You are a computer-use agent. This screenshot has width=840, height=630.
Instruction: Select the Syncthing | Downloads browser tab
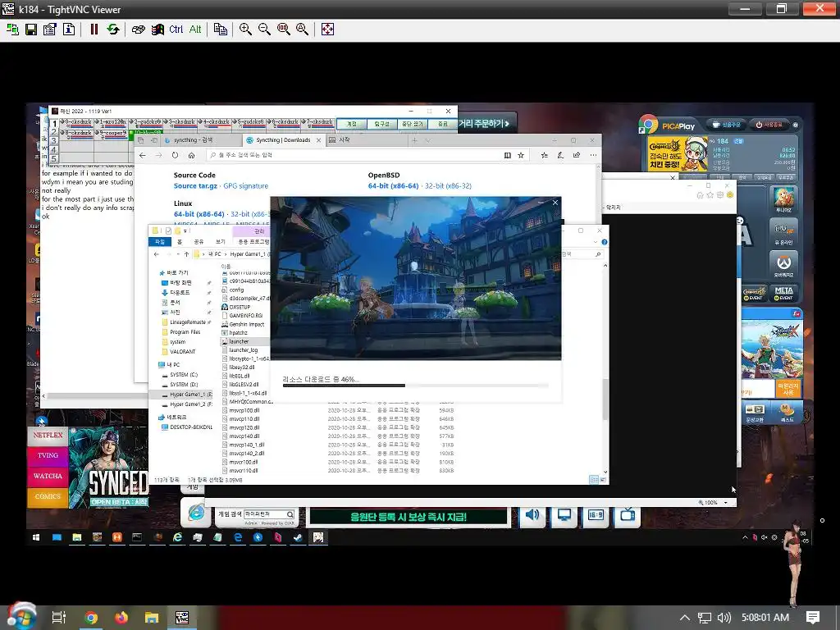(x=284, y=139)
